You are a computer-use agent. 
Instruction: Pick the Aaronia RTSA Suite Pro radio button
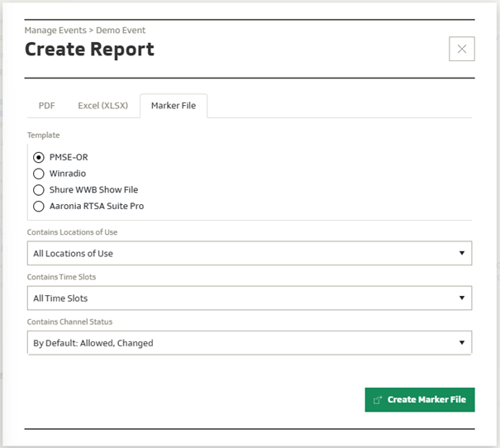38,206
